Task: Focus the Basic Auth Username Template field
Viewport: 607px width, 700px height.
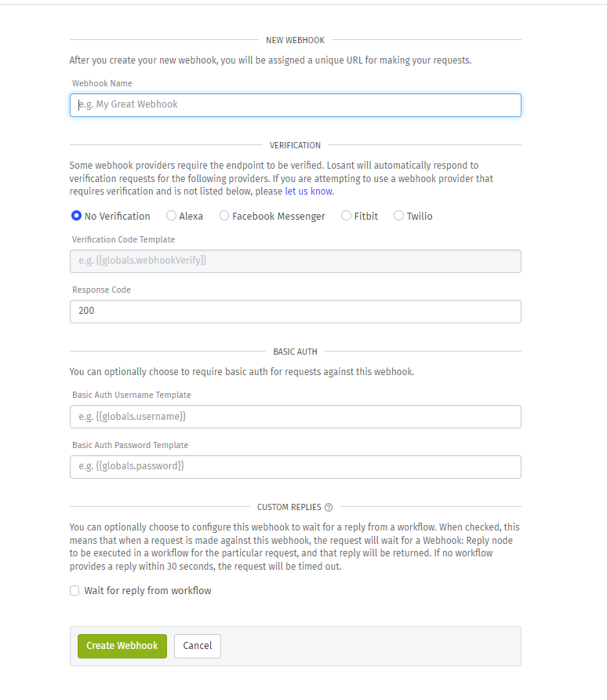Action: pos(295,417)
